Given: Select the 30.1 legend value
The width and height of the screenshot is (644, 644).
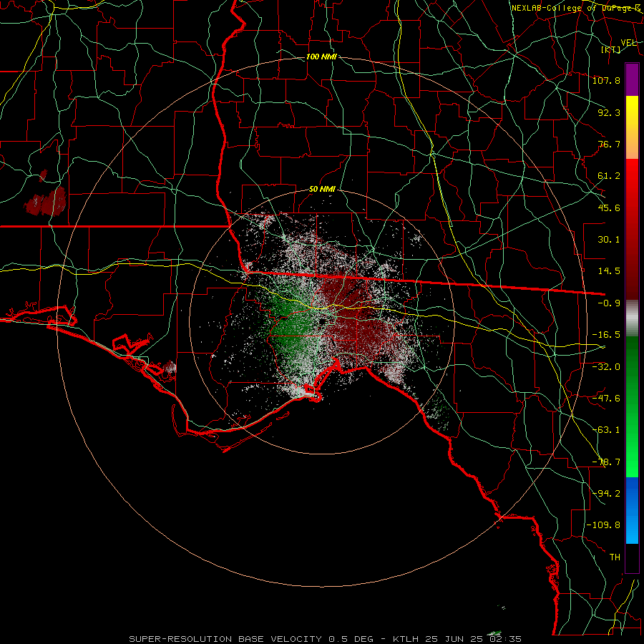Looking at the screenshot, I should [x=609, y=240].
